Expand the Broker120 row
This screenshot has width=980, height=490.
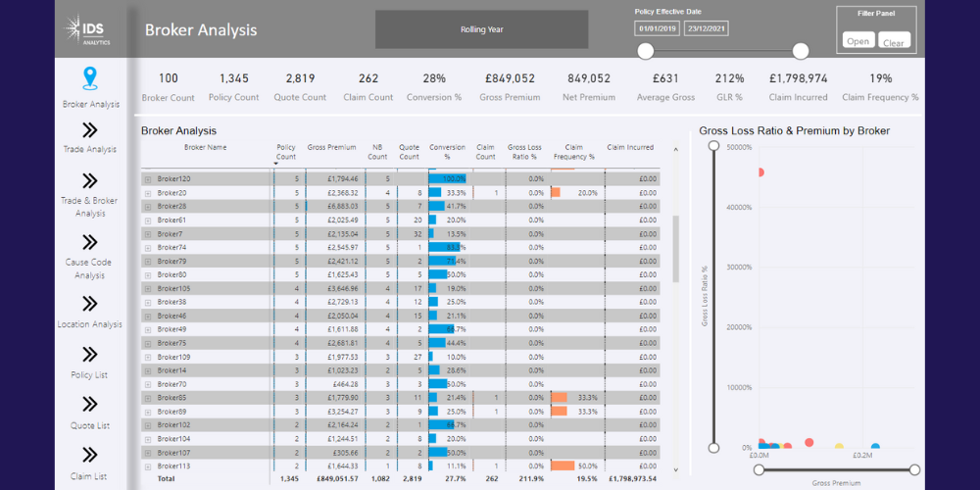(x=148, y=179)
